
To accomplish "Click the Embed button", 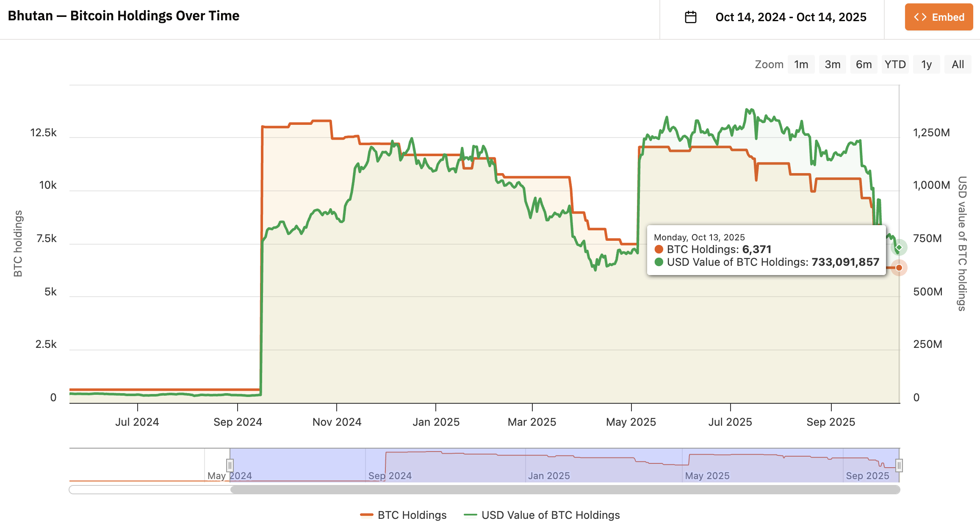I will 938,17.
